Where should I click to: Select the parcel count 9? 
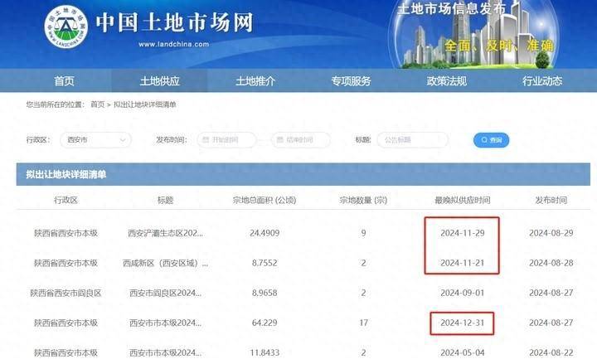[x=364, y=233]
